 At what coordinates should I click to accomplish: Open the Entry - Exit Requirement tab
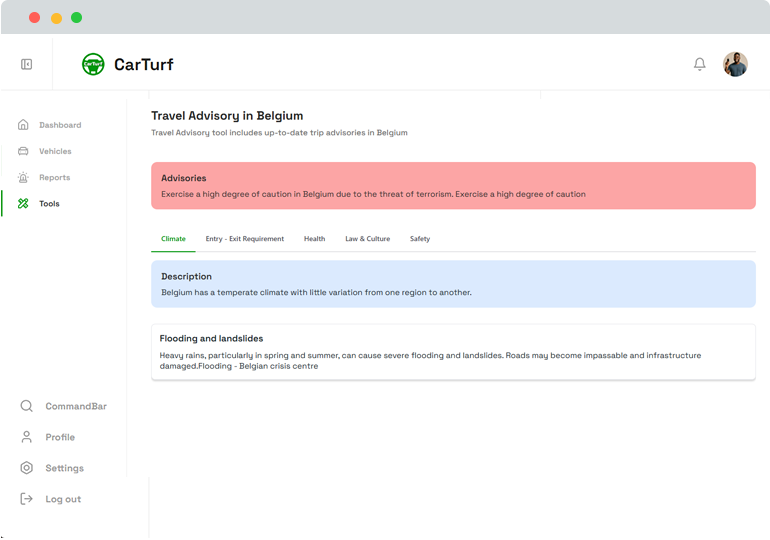tap(244, 239)
